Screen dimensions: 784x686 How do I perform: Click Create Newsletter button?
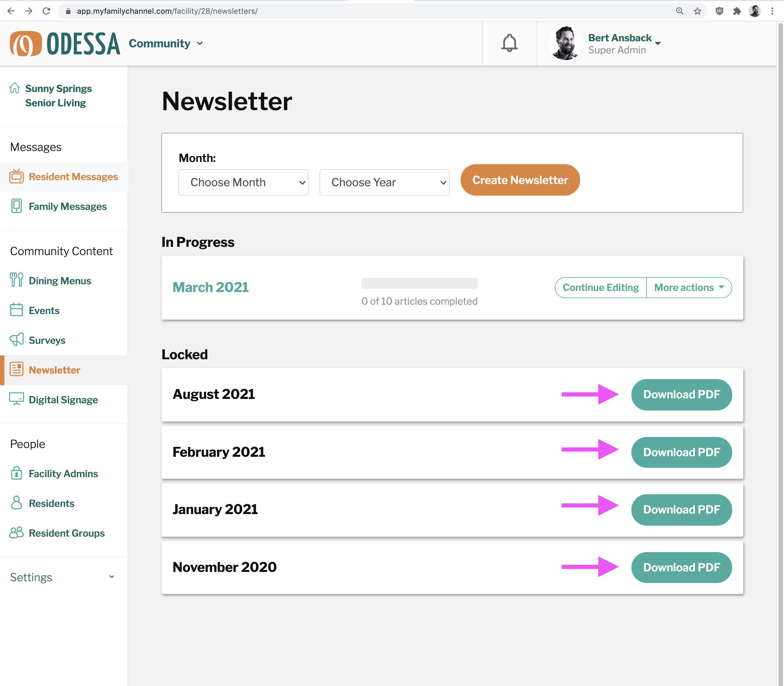[x=520, y=180]
